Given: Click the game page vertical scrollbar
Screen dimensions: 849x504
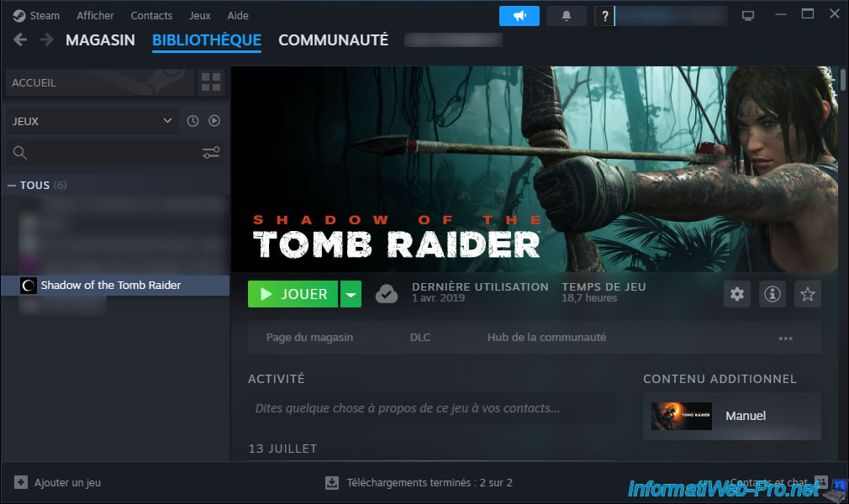Looking at the screenshot, I should 842,80.
